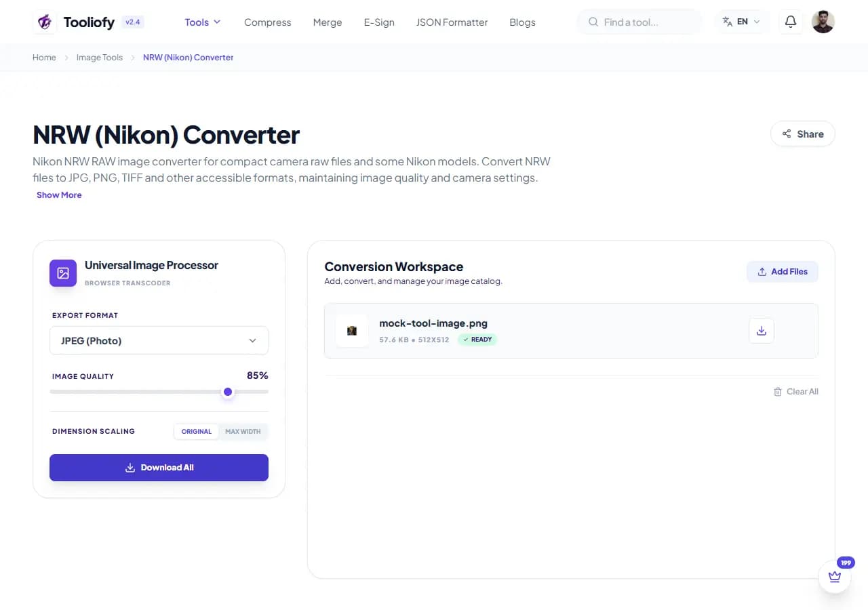Screen dimensions: 868x610
Task: Open the crown premium badge
Action: pyautogui.click(x=835, y=577)
